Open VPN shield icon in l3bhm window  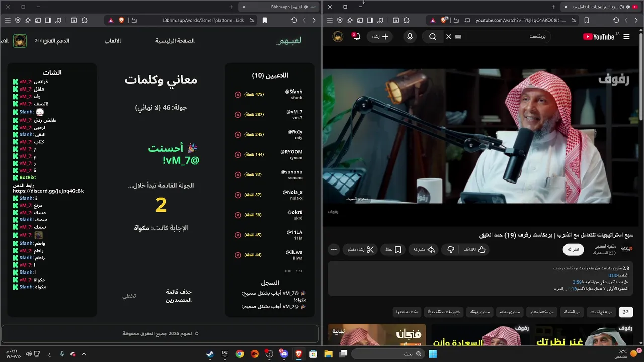click(18, 20)
